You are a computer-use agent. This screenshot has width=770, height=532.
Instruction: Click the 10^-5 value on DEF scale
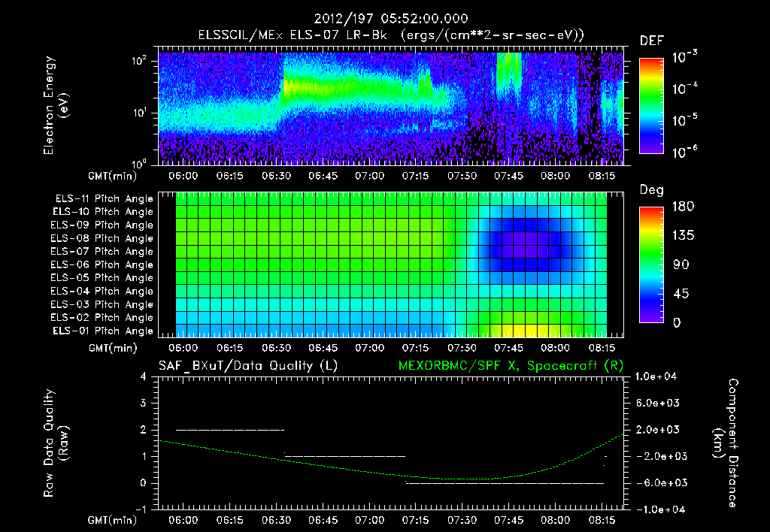pos(685,120)
